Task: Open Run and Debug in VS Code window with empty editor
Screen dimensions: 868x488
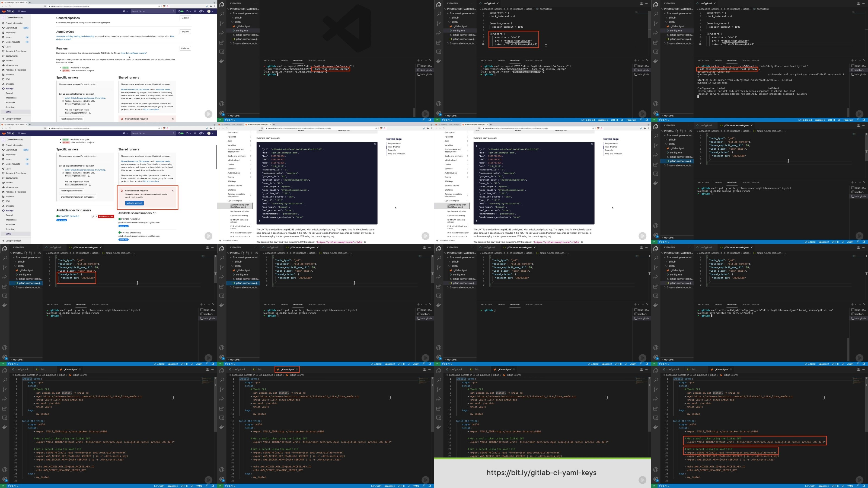Action: (222, 33)
